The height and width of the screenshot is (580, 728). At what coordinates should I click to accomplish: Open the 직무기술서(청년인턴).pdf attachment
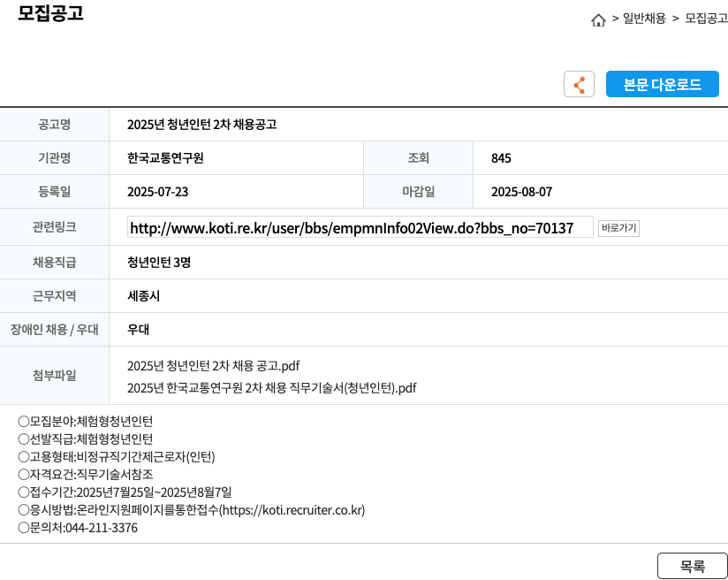[271, 387]
